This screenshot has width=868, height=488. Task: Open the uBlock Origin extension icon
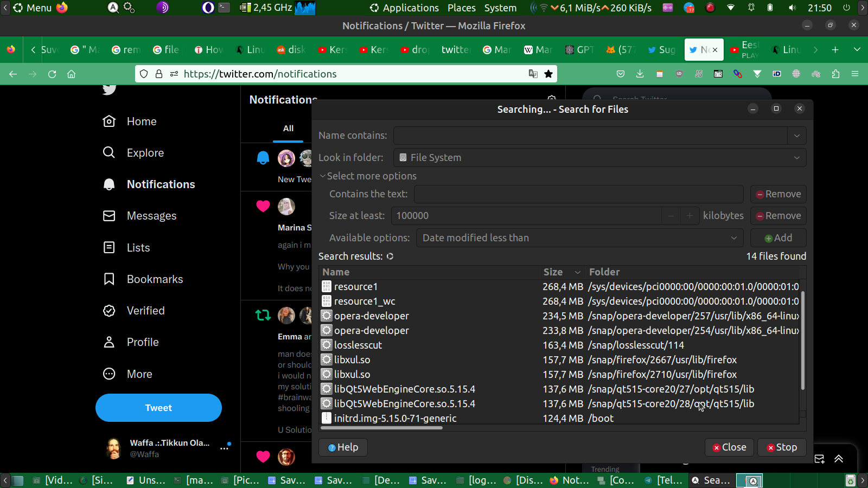pyautogui.click(x=679, y=74)
